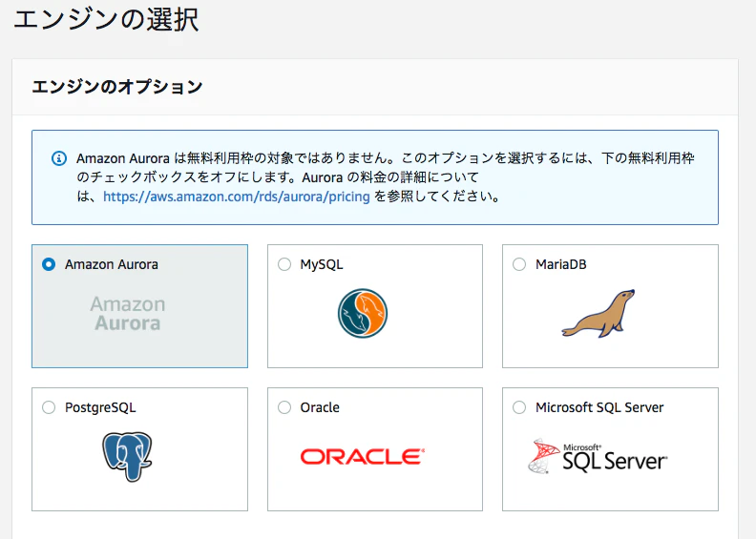Click the MariaDB seal logo
Viewport: 756px width, 539px height.
coord(598,314)
